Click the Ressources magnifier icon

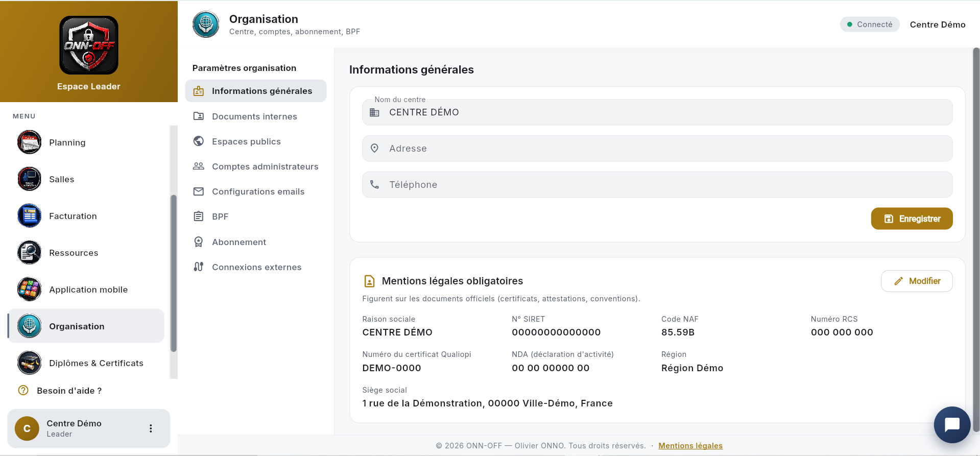coord(29,253)
